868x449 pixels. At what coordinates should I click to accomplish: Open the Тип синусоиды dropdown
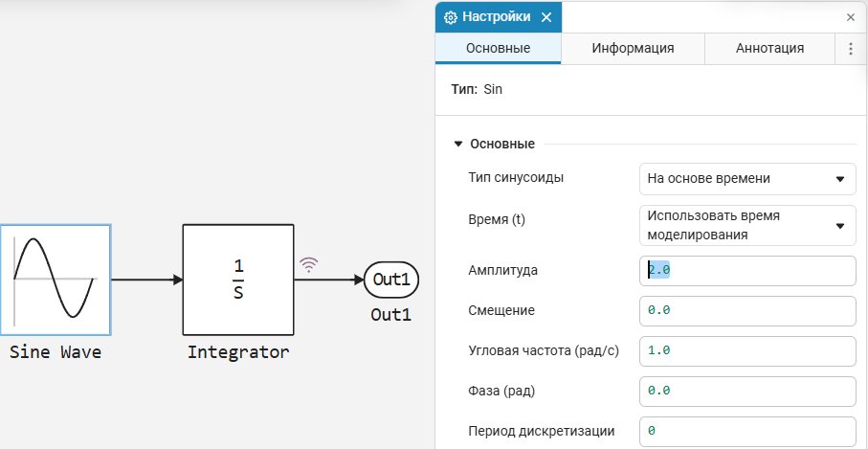pyautogui.click(x=747, y=179)
